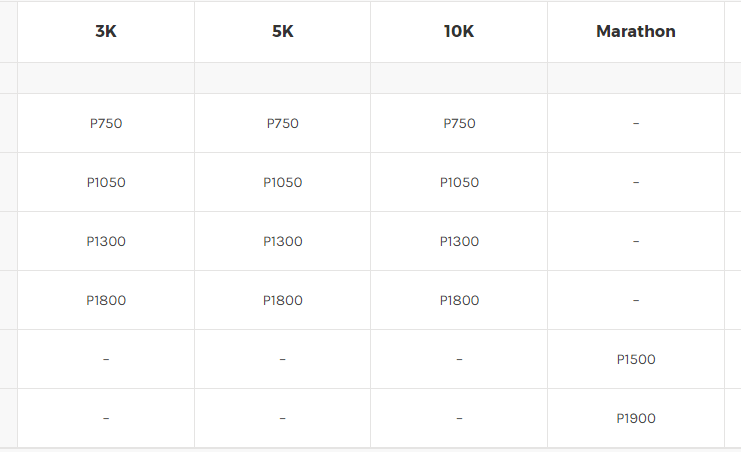Screen dimensions: 741x452
Task: Click the 3K column header
Action: point(106,31)
